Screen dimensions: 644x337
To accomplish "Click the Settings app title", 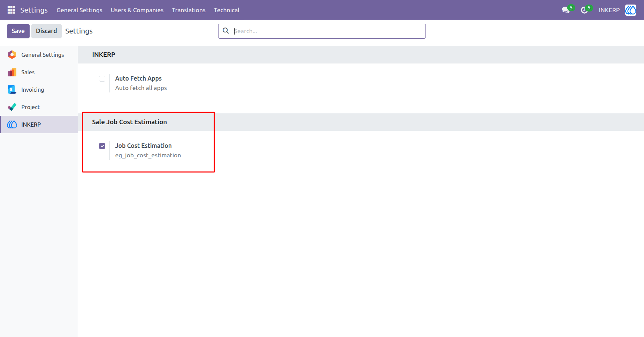I will (x=34, y=10).
